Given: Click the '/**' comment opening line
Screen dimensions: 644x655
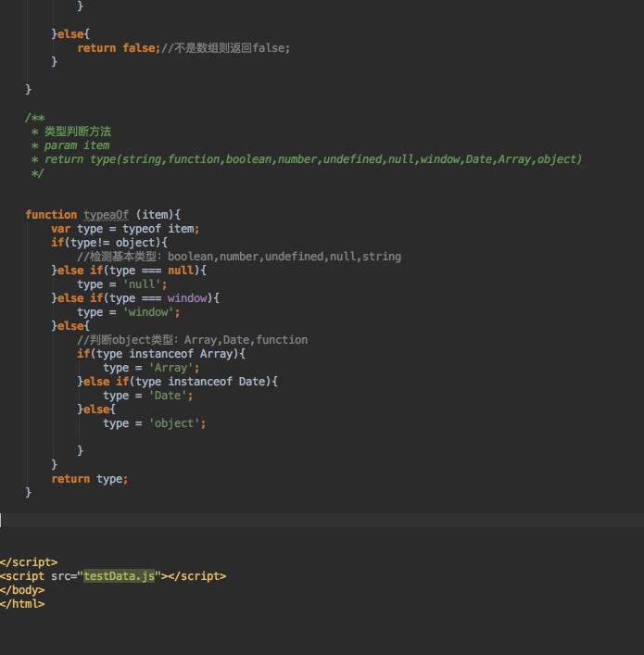Looking at the screenshot, I should [34, 118].
